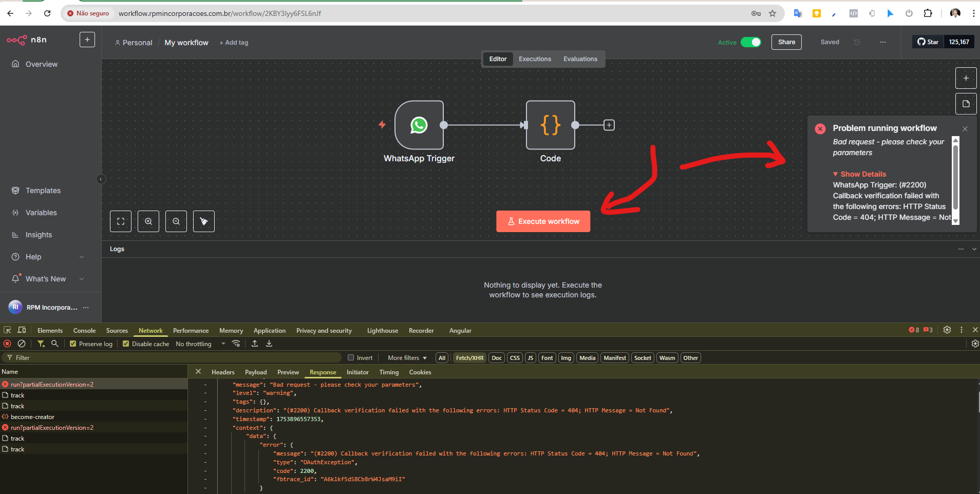
Task: Click the Share button
Action: (786, 42)
